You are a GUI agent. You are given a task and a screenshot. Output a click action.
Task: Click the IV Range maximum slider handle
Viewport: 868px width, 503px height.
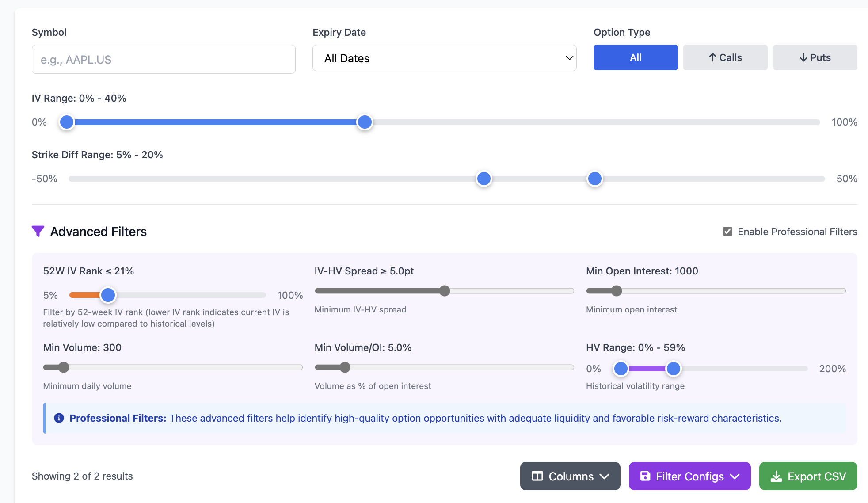(x=365, y=122)
